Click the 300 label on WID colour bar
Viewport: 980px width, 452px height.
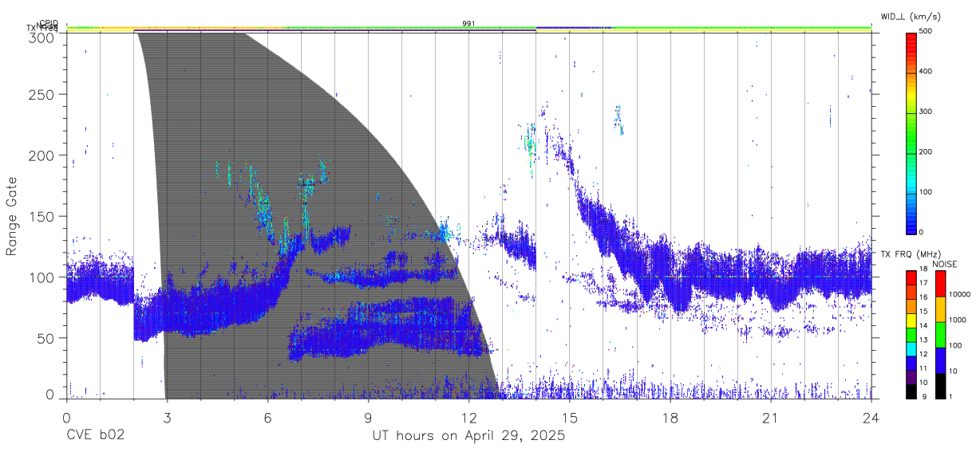pos(927,112)
